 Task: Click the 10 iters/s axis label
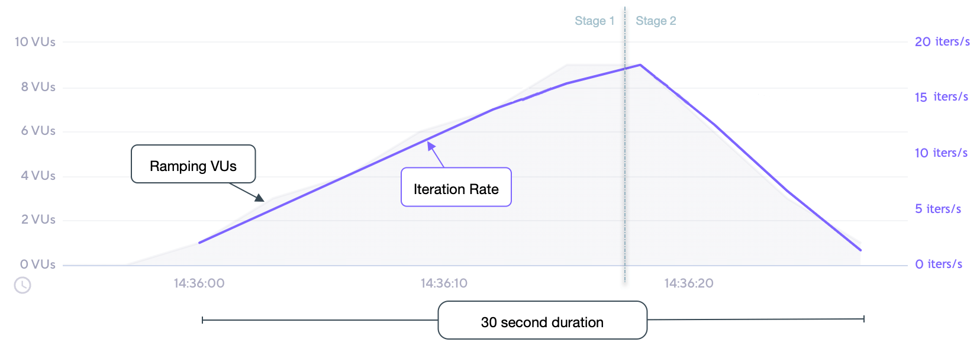[x=941, y=153]
